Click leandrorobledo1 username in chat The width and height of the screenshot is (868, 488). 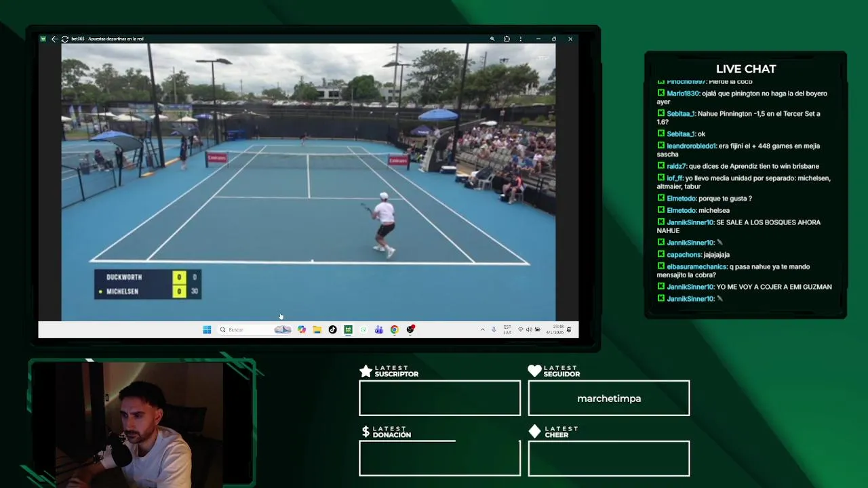click(691, 146)
